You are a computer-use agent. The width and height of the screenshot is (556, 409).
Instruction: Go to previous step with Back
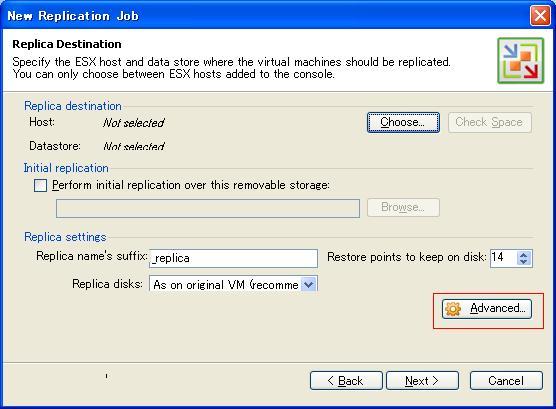click(x=346, y=381)
